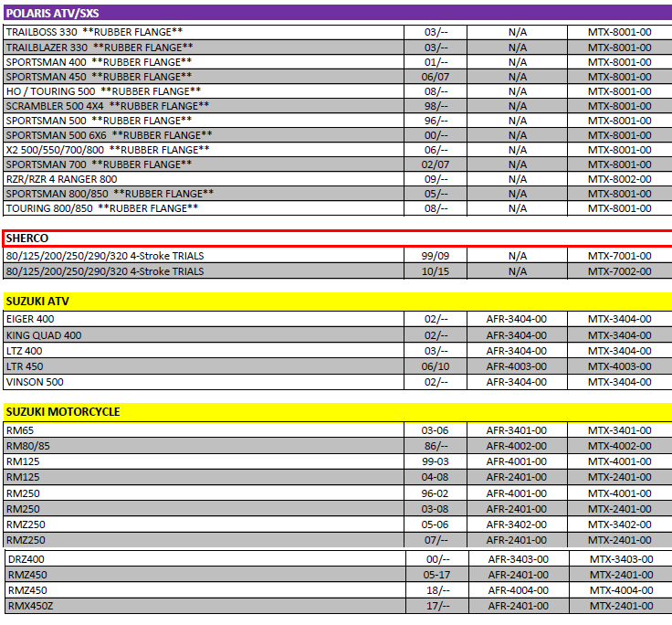The height and width of the screenshot is (625, 672).
Task: Select the EIGER 400 model cell
Action: tap(204, 319)
